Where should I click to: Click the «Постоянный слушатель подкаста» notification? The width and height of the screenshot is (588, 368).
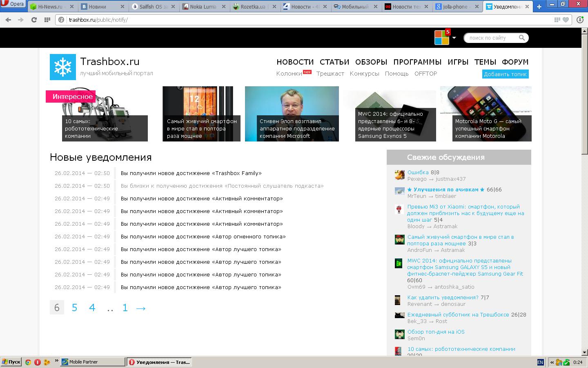(x=222, y=186)
